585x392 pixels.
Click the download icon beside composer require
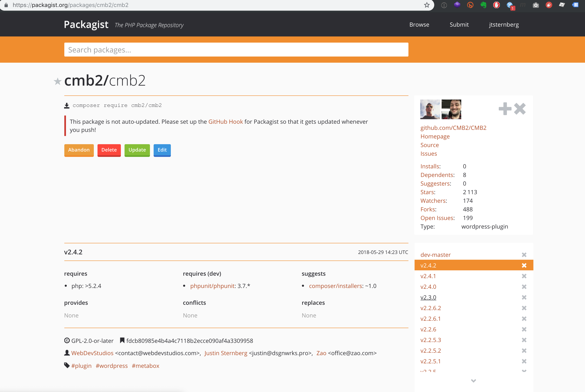pos(67,105)
